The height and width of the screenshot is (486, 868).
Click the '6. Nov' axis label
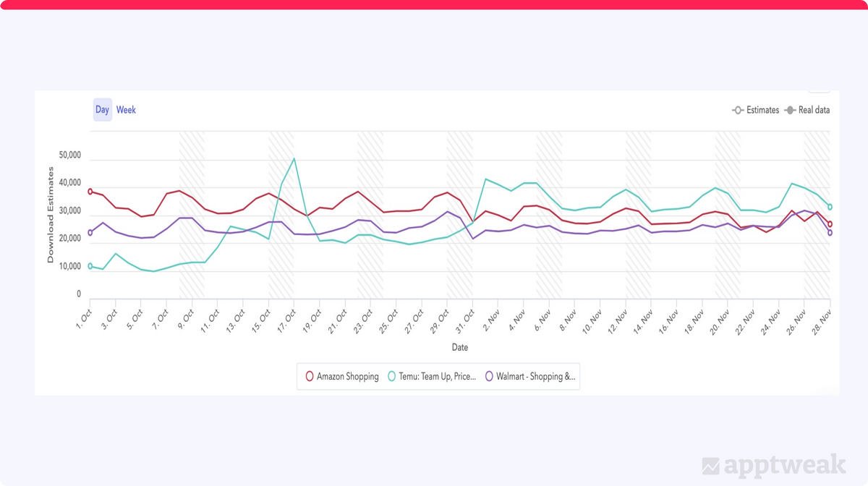(544, 319)
